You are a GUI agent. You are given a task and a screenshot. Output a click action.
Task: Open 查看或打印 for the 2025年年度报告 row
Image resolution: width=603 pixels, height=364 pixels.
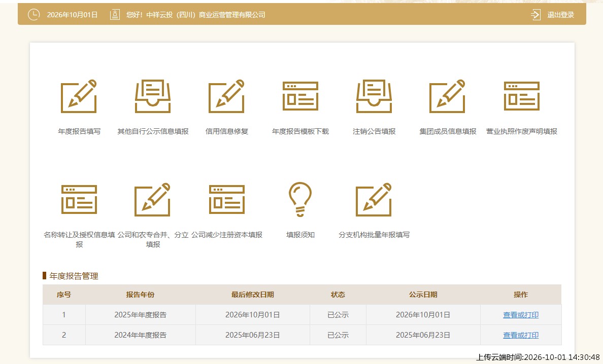click(x=521, y=315)
